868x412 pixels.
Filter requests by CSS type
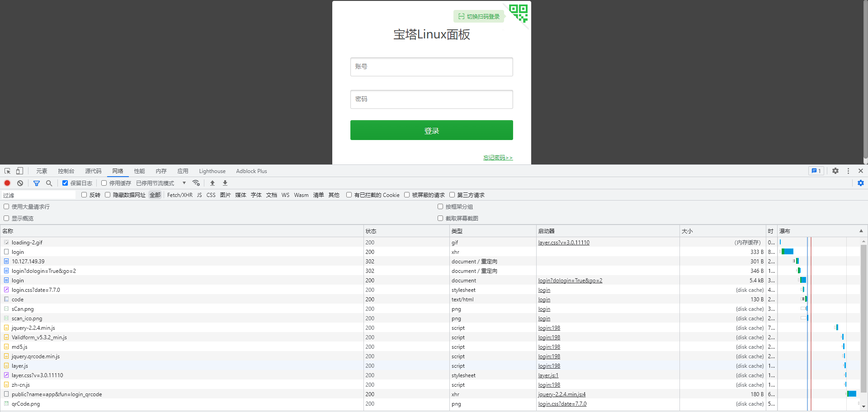coord(211,195)
